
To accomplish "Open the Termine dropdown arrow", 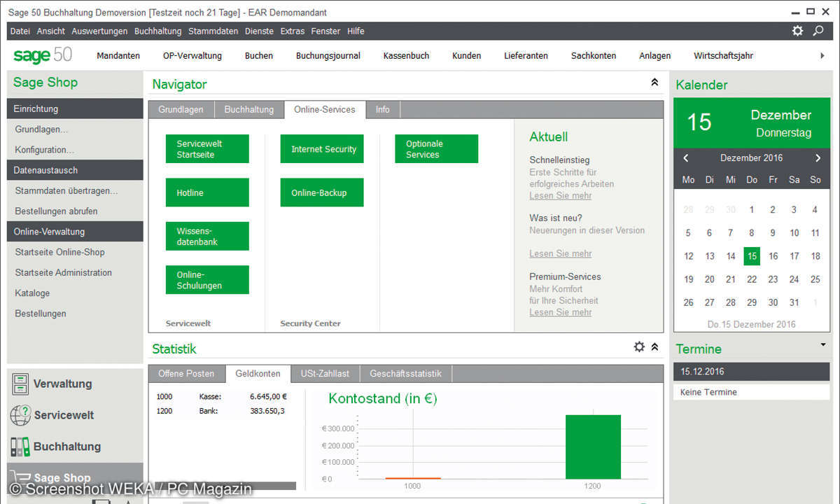I will click(x=822, y=344).
